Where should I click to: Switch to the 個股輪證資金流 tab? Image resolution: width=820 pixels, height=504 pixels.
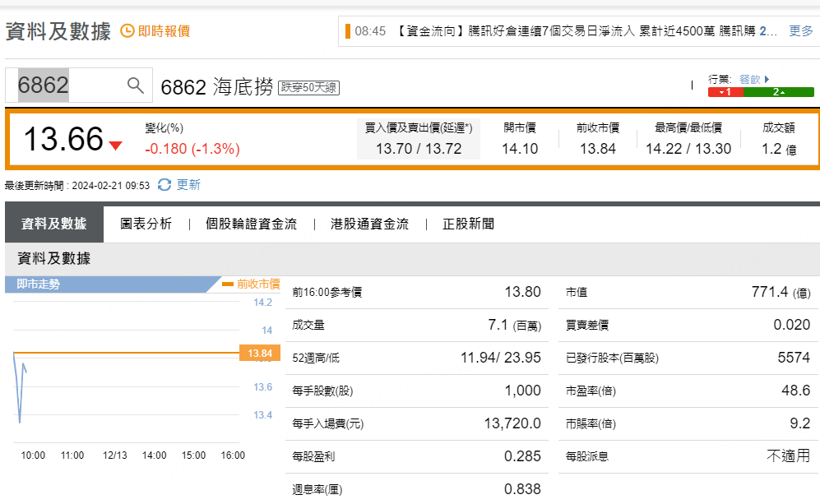tap(251, 224)
